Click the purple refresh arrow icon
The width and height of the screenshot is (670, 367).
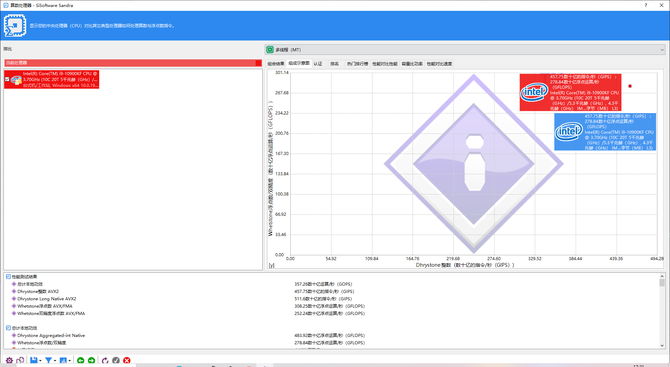[x=105, y=361]
